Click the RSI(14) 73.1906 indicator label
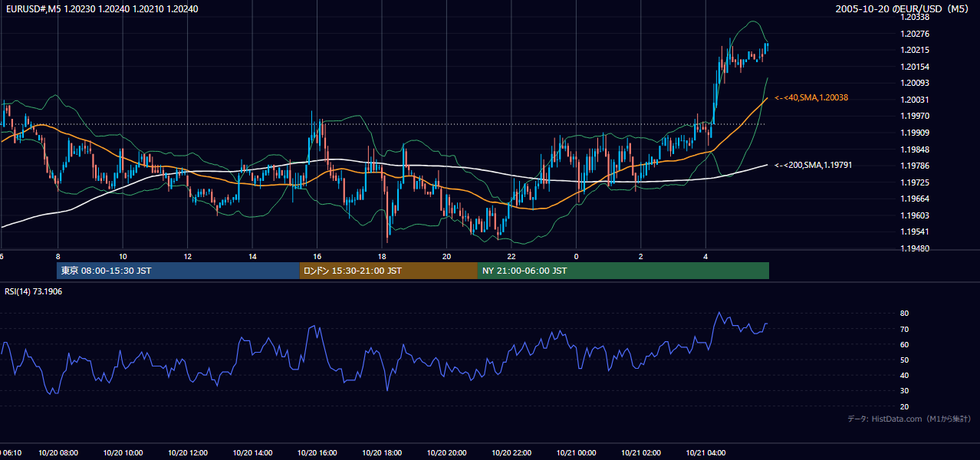The width and height of the screenshot is (980, 460). pos(34,291)
